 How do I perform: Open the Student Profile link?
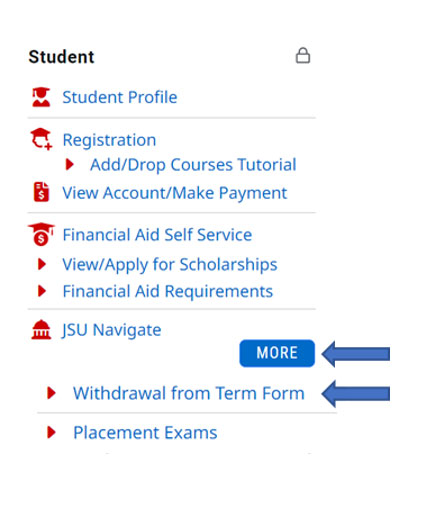point(120,97)
